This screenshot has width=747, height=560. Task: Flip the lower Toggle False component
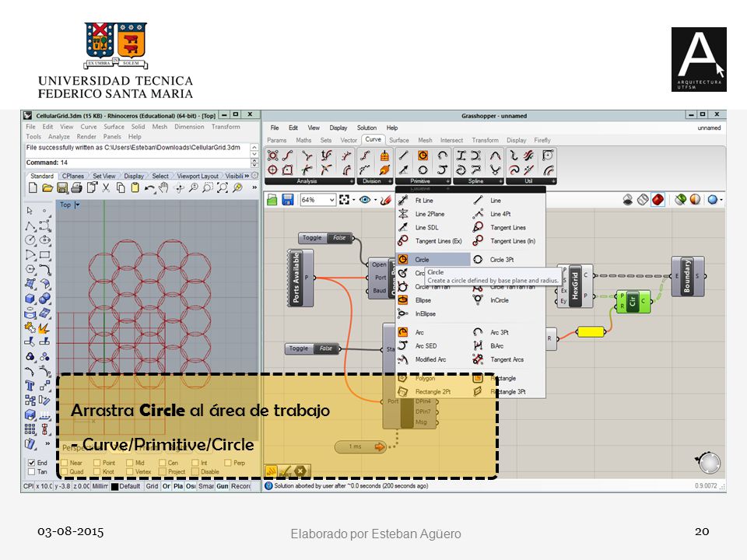[313, 348]
